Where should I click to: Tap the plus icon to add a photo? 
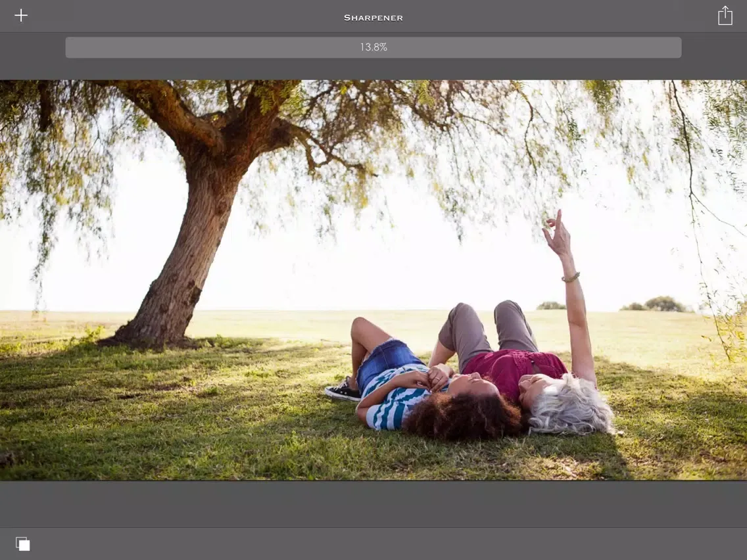point(21,16)
